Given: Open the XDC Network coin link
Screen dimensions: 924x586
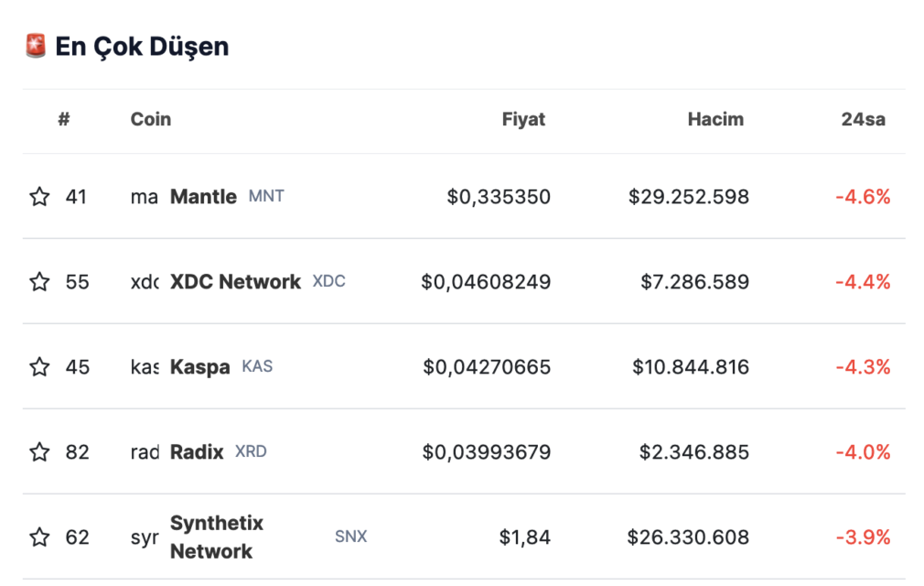Looking at the screenshot, I should [235, 282].
